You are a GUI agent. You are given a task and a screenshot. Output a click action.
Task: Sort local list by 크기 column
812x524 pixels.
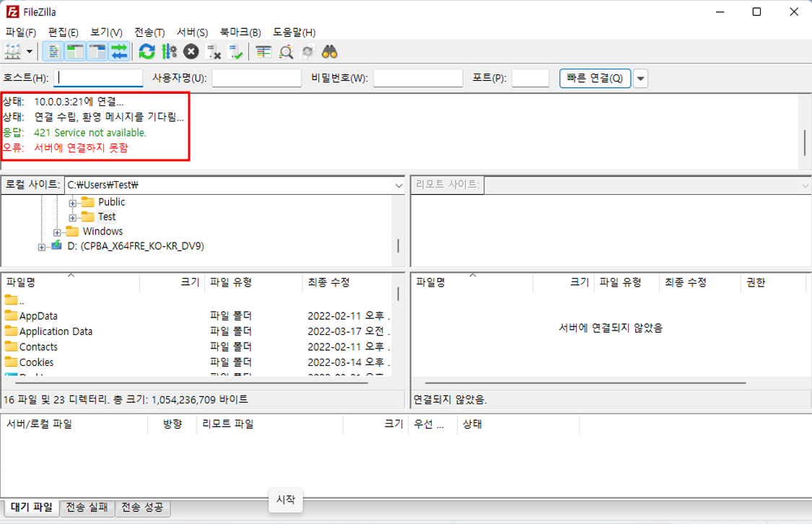click(x=171, y=282)
